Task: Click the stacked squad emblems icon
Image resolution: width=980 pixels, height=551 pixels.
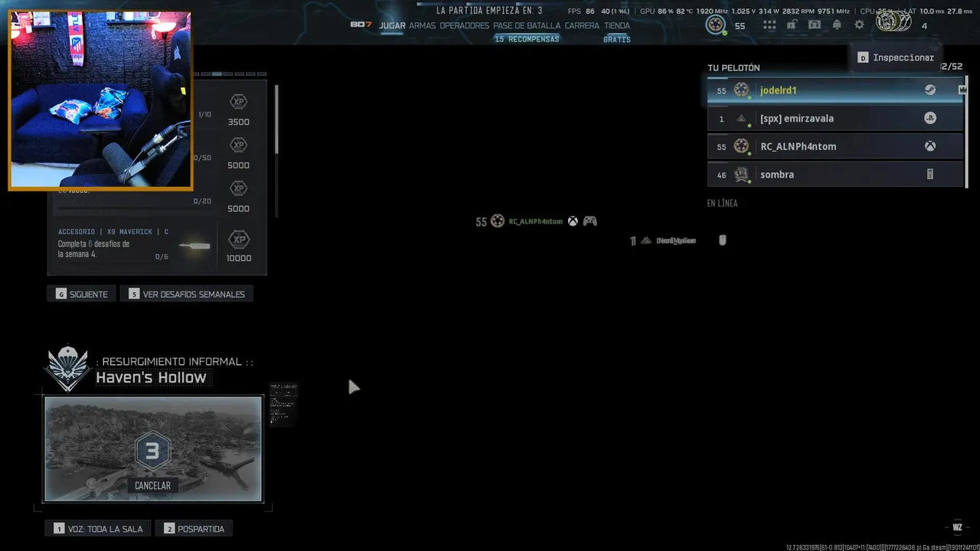Action: click(893, 22)
